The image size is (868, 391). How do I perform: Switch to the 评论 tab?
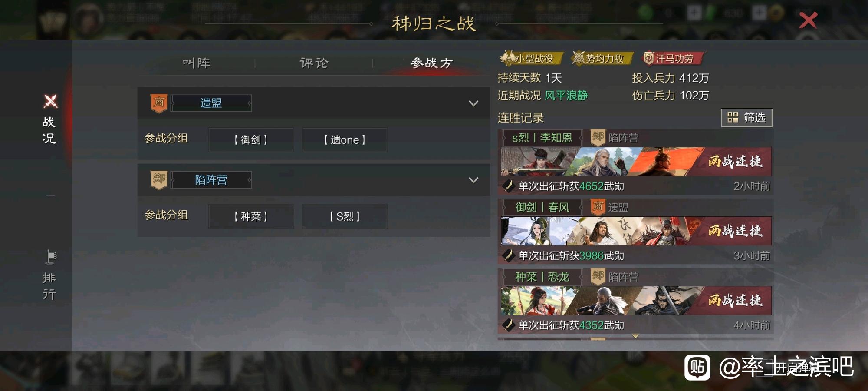(314, 63)
